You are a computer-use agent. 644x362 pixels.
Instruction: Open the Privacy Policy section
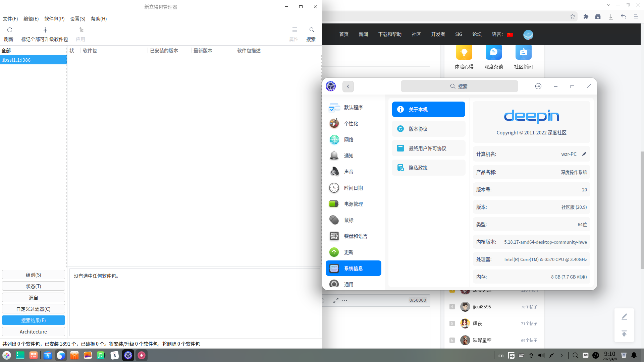pos(428,168)
